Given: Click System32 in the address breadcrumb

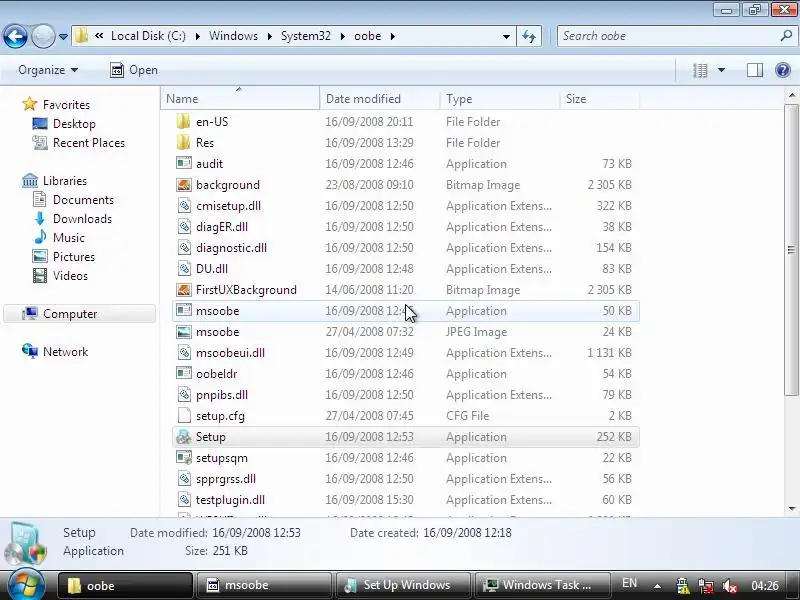Looking at the screenshot, I should pos(306,36).
